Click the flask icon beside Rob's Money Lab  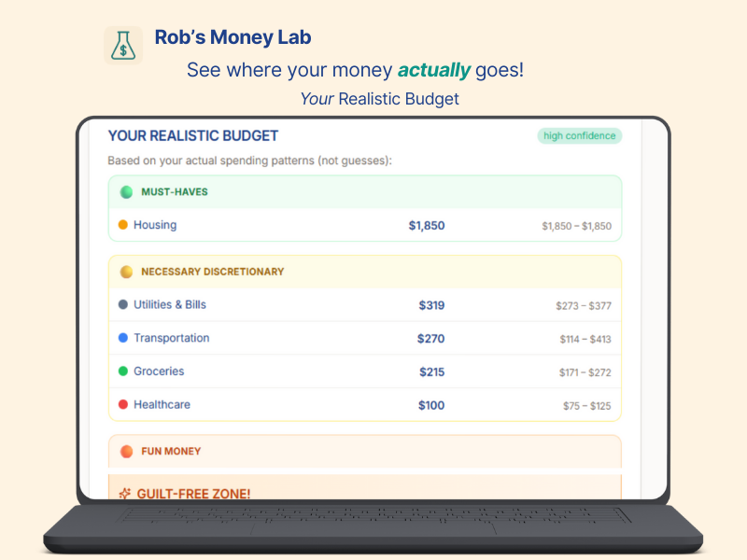pyautogui.click(x=123, y=43)
